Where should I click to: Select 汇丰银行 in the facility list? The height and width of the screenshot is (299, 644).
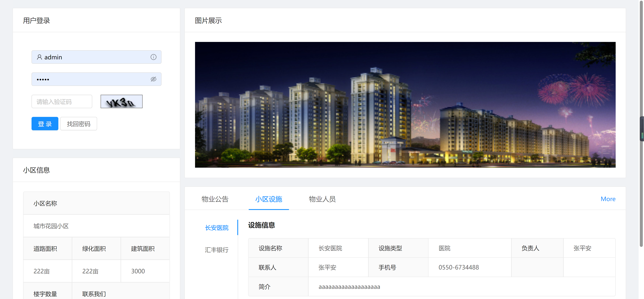pyautogui.click(x=217, y=250)
